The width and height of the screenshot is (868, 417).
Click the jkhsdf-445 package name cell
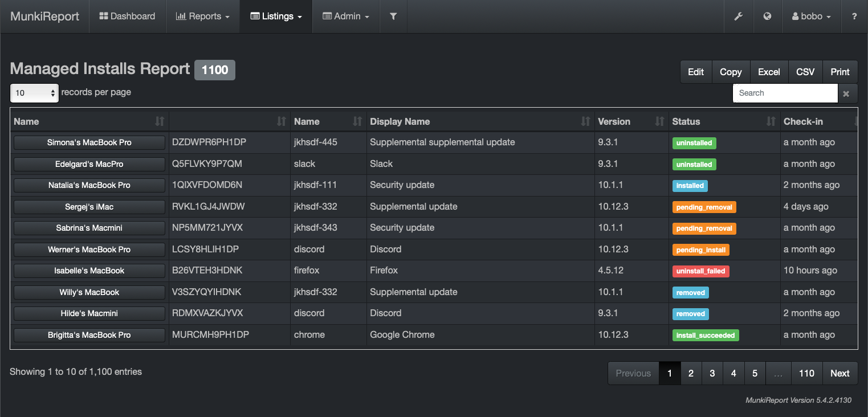coord(328,142)
